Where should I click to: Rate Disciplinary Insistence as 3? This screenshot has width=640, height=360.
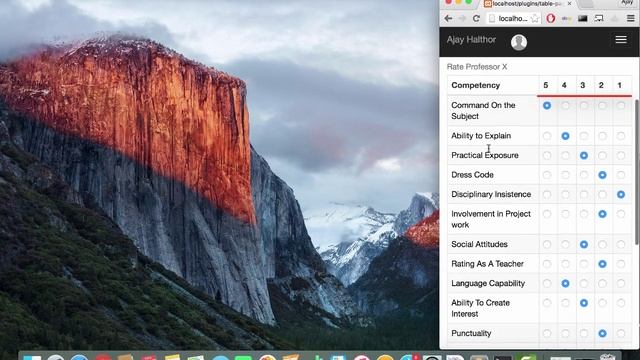[584, 195]
